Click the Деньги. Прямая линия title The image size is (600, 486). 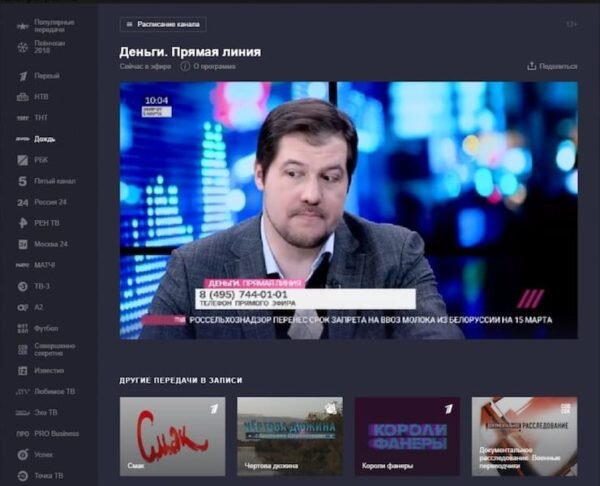[190, 52]
